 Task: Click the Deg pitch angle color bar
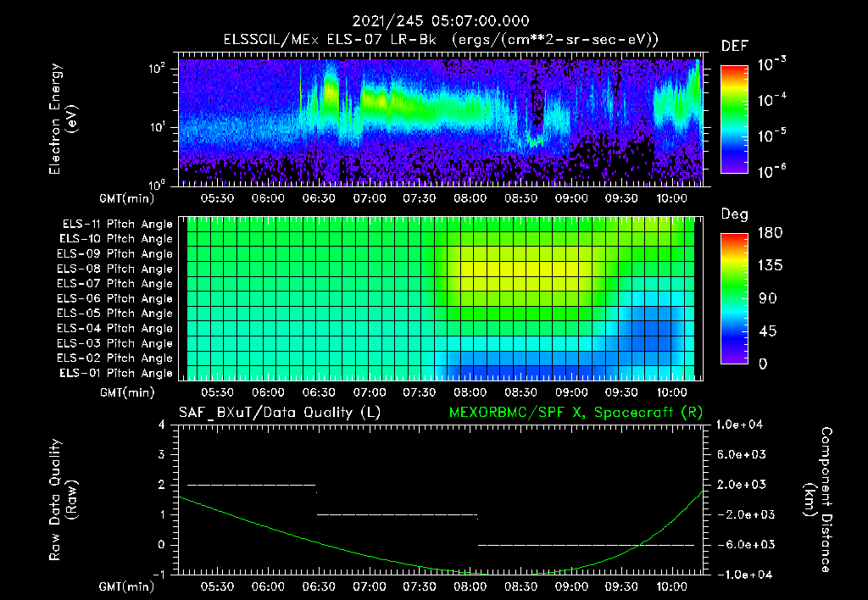pos(734,298)
